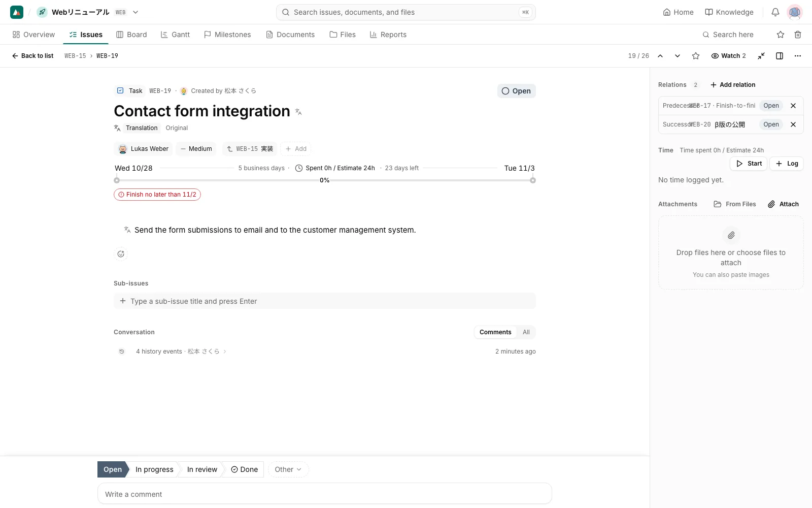Screen dimensions: 812x508
Task: Set status to In progress
Action: pyautogui.click(x=154, y=469)
